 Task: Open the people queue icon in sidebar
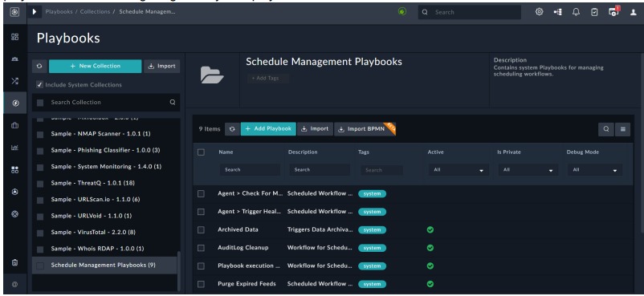14,59
